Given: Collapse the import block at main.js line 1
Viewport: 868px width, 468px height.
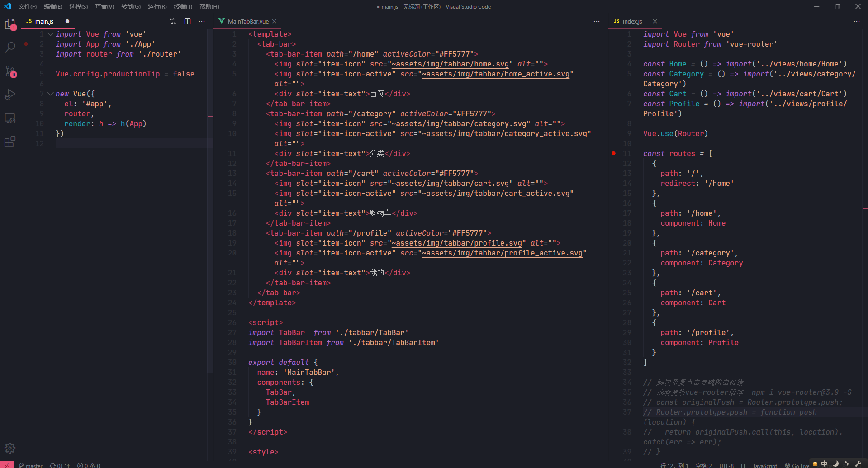Looking at the screenshot, I should point(51,34).
